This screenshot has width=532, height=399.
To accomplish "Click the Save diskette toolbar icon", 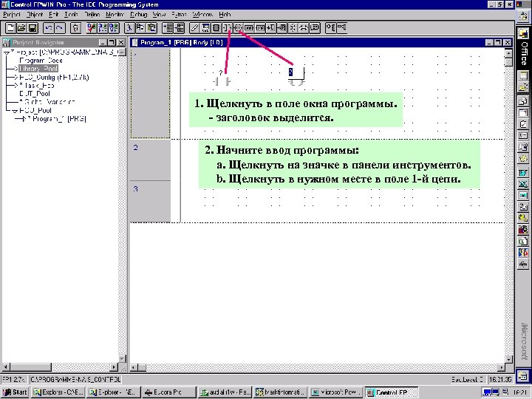I will click(33, 28).
